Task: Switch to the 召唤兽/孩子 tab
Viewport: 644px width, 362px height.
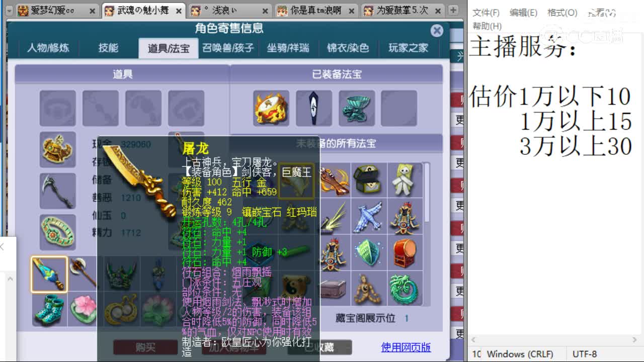Action: point(228,48)
